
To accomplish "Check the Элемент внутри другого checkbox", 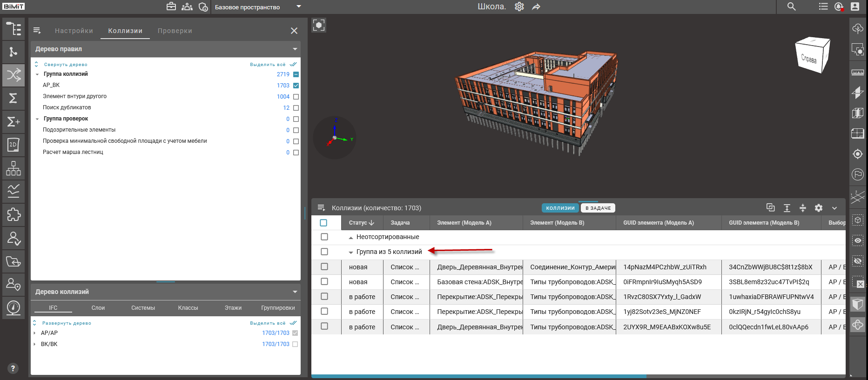I will [x=296, y=97].
